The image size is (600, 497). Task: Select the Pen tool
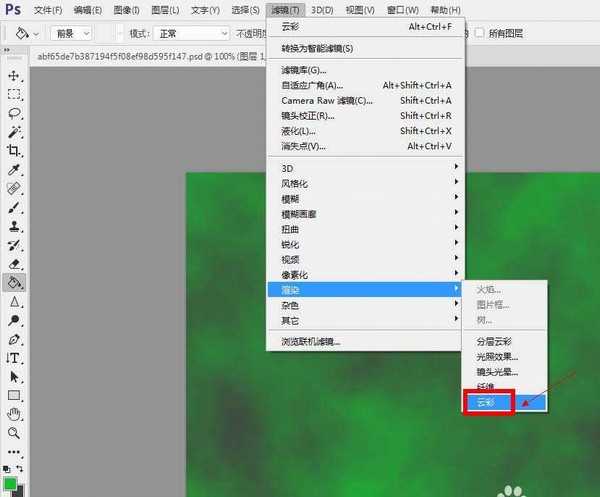click(14, 339)
